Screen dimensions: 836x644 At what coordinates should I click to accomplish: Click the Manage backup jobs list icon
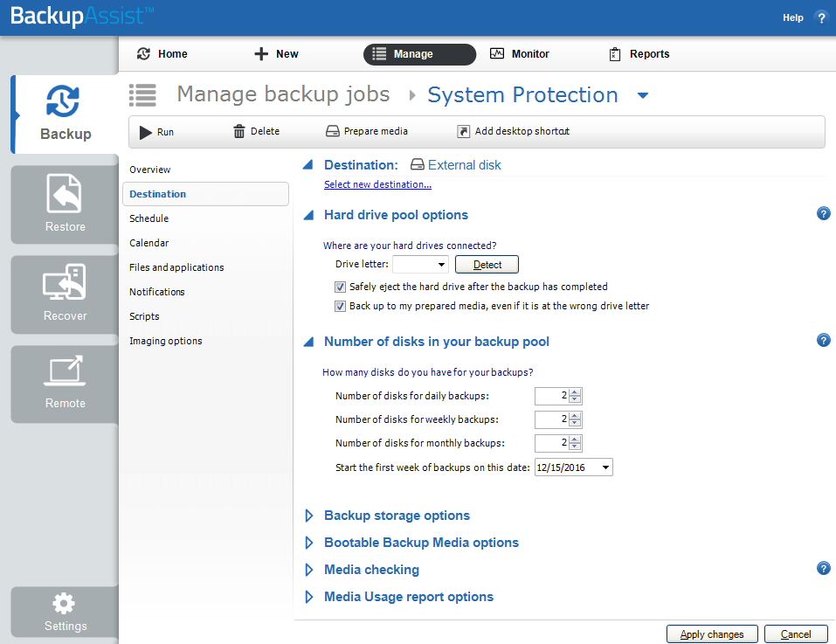(x=142, y=95)
